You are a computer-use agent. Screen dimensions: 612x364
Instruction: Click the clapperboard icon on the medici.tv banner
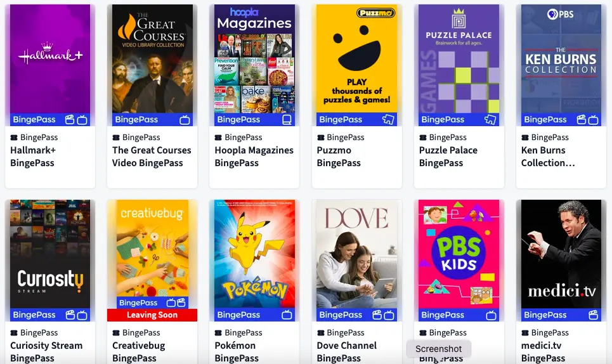[593, 315]
